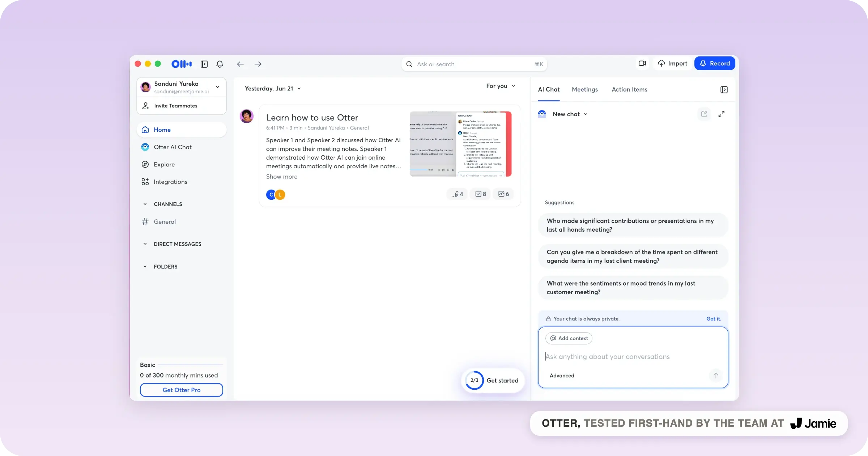Open Otter AI Chat in sidebar
The height and width of the screenshot is (456, 868).
coord(182,147)
